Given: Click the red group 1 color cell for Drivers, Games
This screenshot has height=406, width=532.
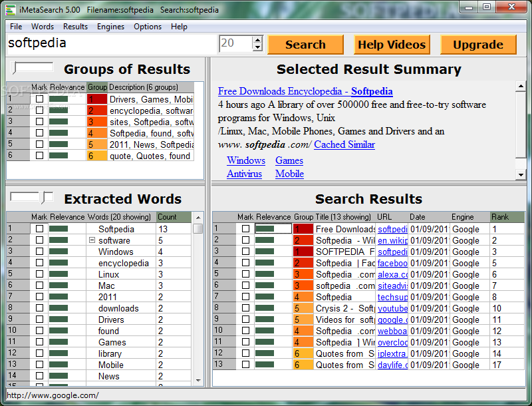Looking at the screenshot, I should (97, 99).
